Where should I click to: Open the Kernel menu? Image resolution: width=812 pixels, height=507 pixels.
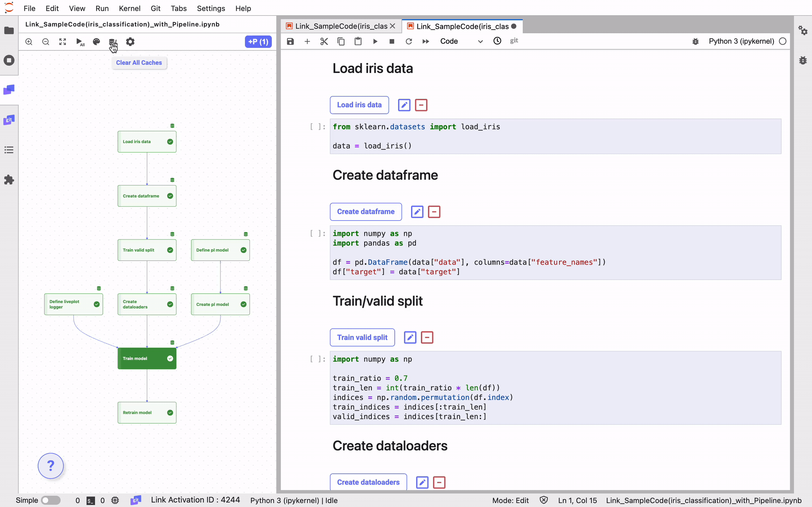coord(129,8)
